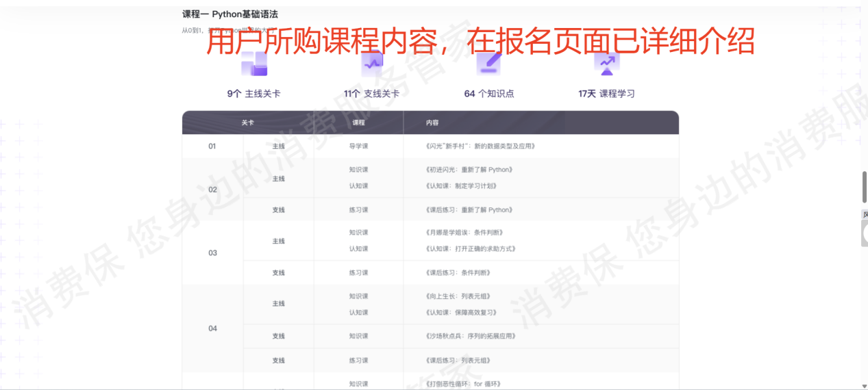This screenshot has width=868, height=390.
Task: Open 《向上生长：列表元组》 lesson
Action: coord(458,297)
